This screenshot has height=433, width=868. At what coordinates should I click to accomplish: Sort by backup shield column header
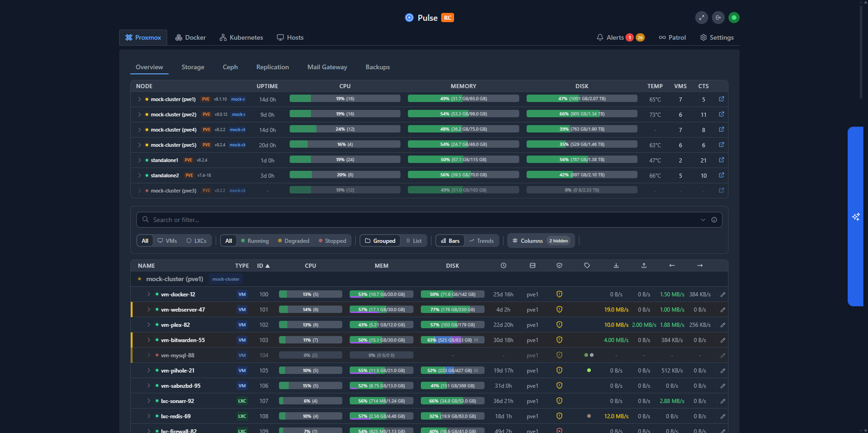click(x=559, y=265)
